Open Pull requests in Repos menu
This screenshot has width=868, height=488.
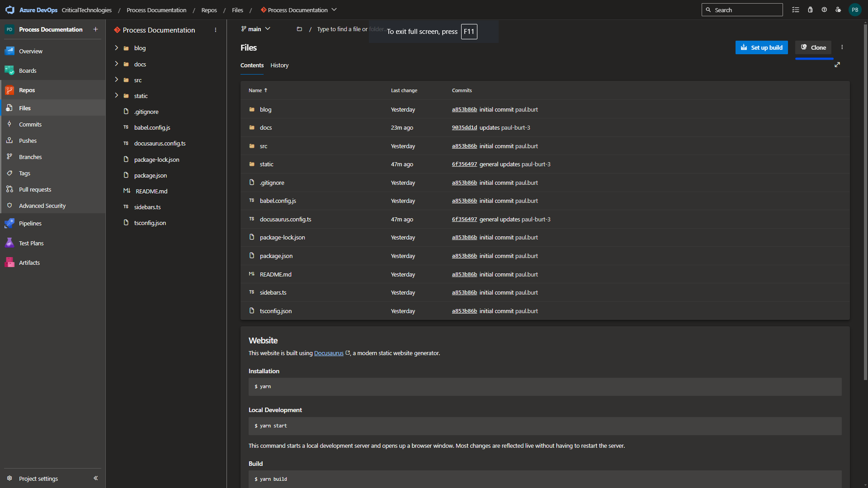[35, 189]
